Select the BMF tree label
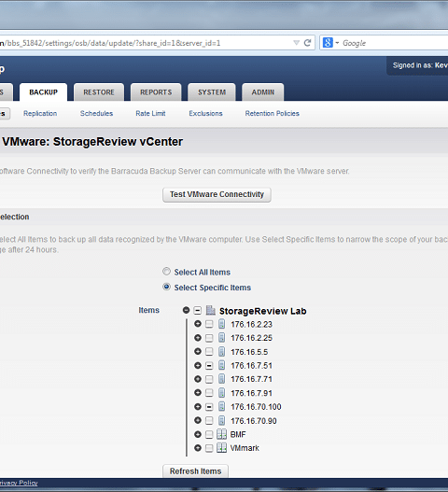Image resolution: width=448 pixels, height=492 pixels. pos(238,434)
